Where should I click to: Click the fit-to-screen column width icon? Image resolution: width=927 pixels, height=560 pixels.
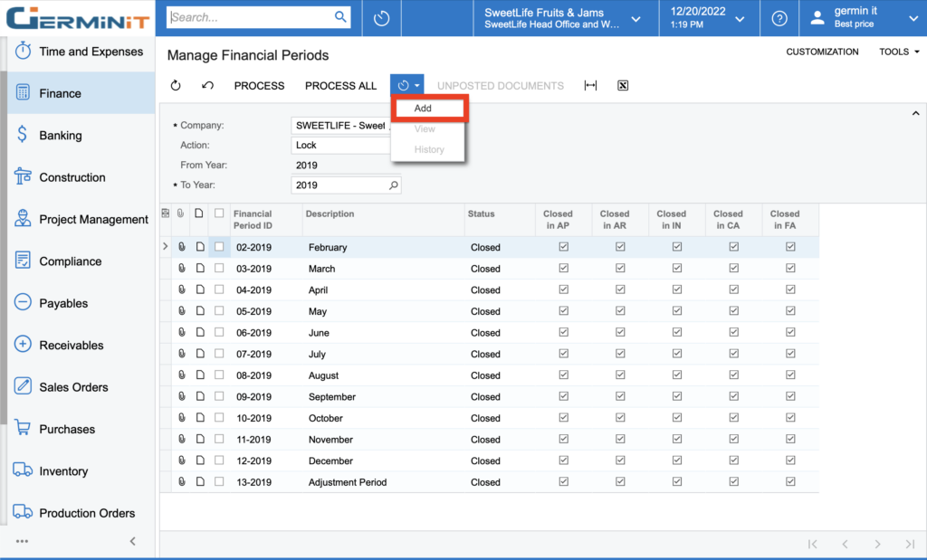tap(590, 86)
